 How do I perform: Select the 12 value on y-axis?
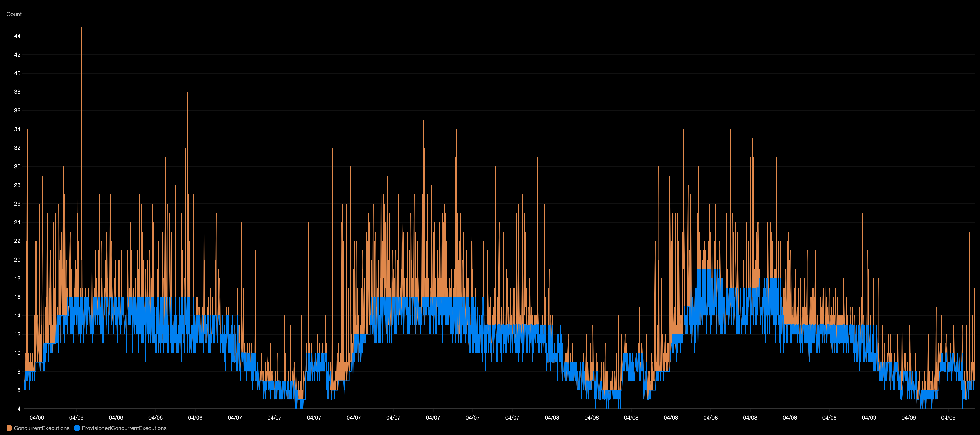17,334
